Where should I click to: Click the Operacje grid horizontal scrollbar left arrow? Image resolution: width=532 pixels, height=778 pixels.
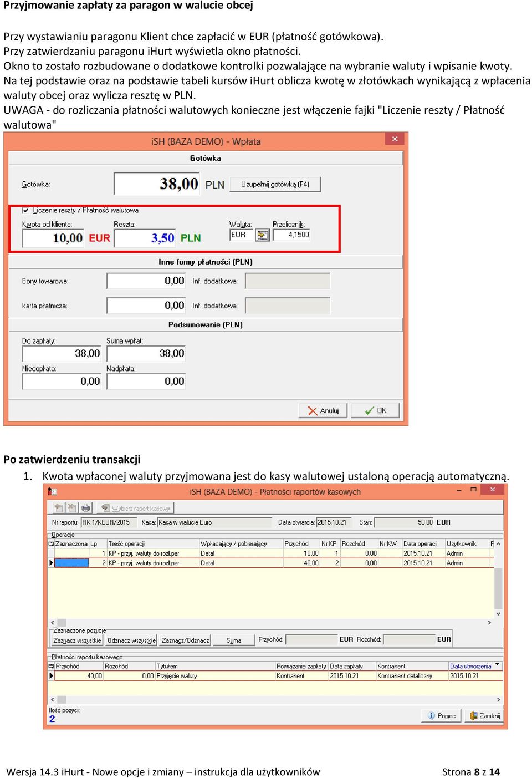click(53, 623)
